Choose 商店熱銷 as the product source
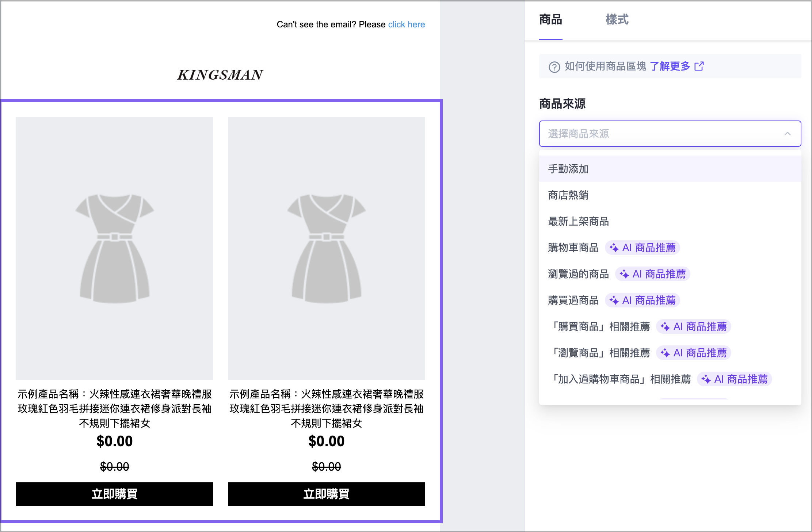812x532 pixels. coord(568,195)
